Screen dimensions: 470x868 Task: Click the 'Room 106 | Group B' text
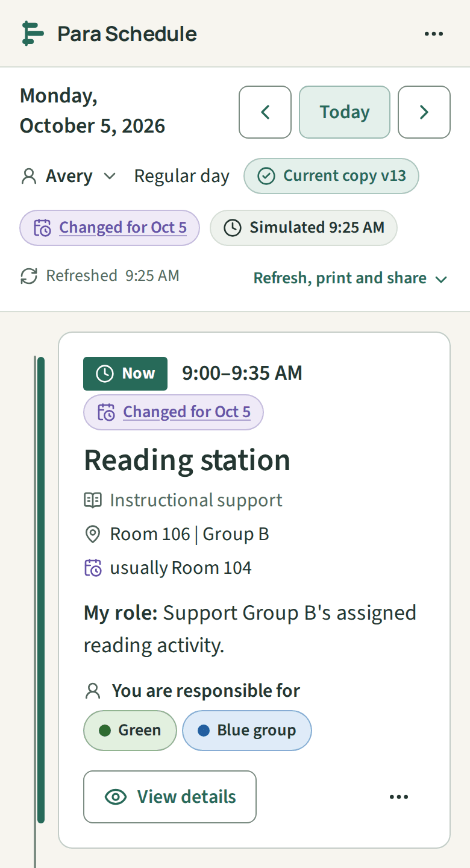189,534
